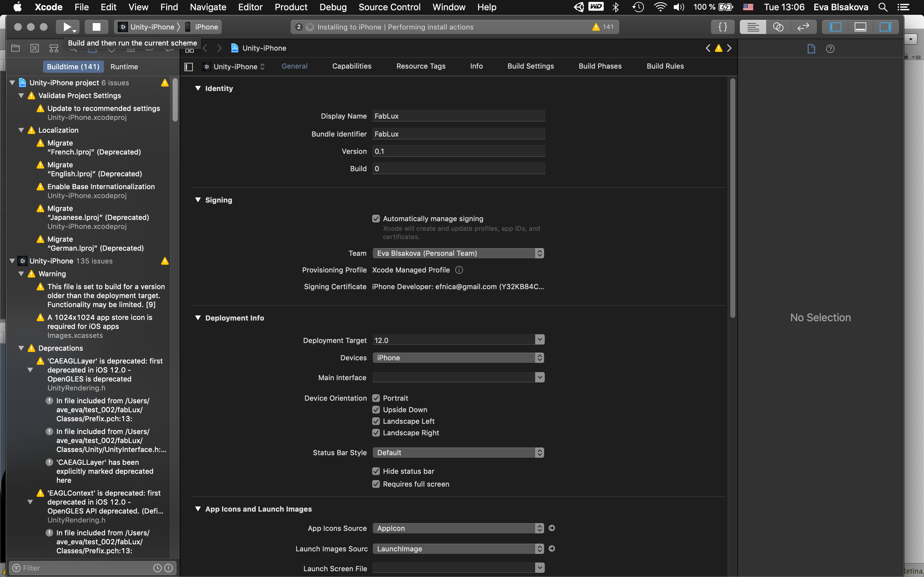Open the Library braces button
Image resolution: width=924 pixels, height=577 pixels.
click(723, 27)
